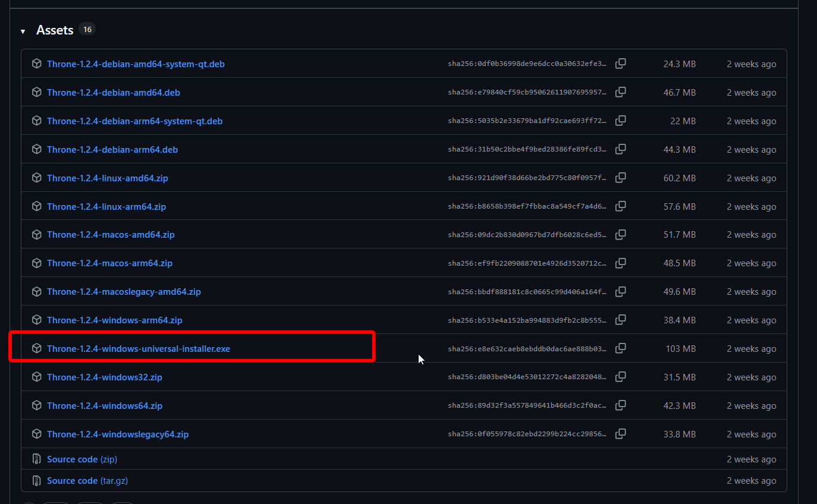Image resolution: width=817 pixels, height=504 pixels.
Task: Copy sha256 for windows-arm64.zip
Action: [620, 320]
